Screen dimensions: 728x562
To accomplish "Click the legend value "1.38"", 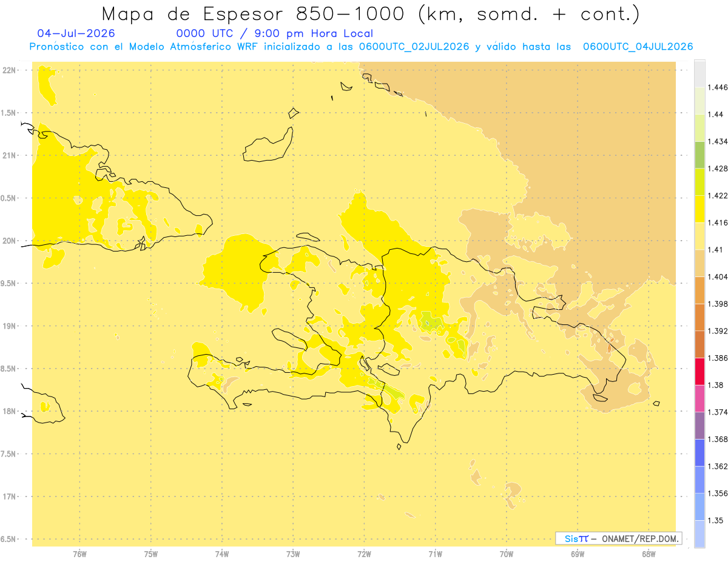I will 716,385.
